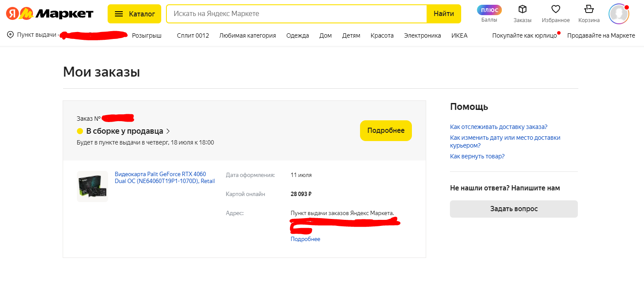Click the Пункт выдачи location pin
The width and height of the screenshot is (644, 283).
click(11, 35)
